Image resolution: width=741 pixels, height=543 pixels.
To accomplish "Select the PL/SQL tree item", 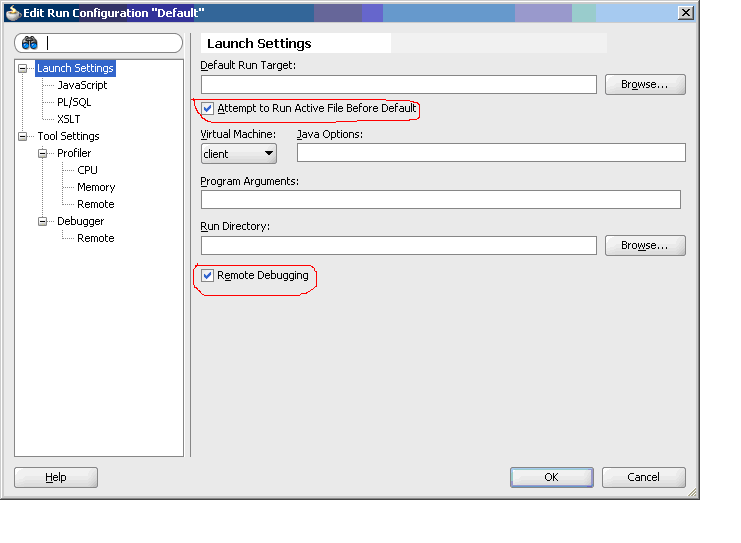I will [74, 102].
